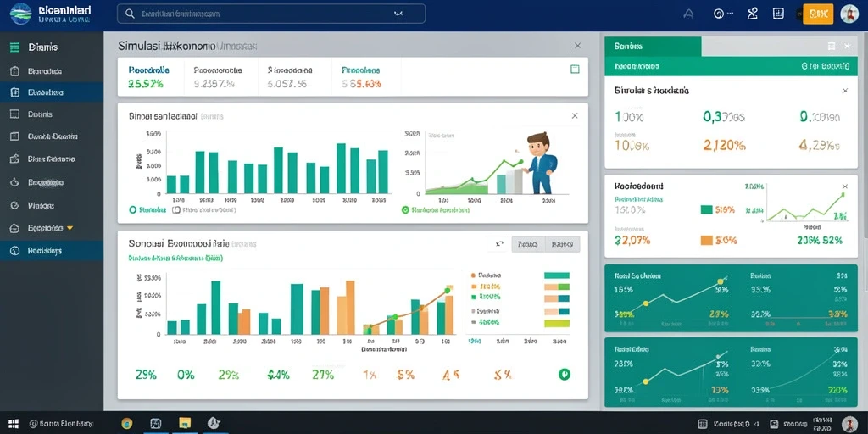The image size is (868, 434).
Task: Click green check circle below percentage row
Action: coord(564,374)
